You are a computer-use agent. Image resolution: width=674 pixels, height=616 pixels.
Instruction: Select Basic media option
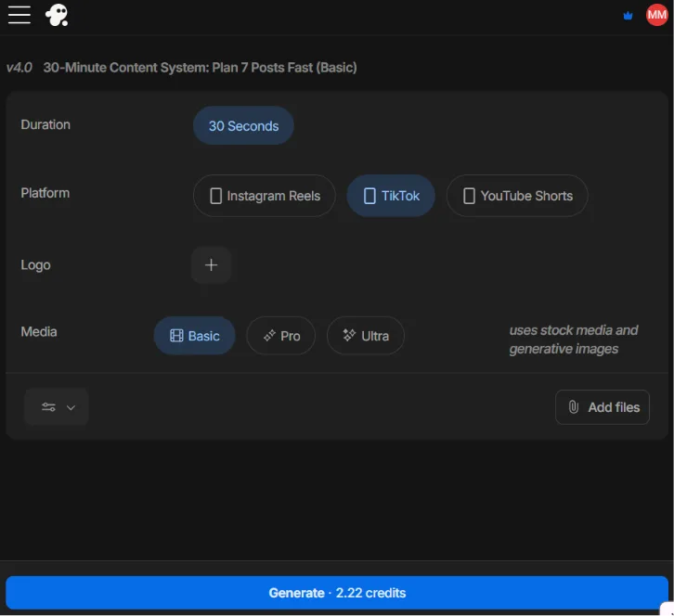194,336
